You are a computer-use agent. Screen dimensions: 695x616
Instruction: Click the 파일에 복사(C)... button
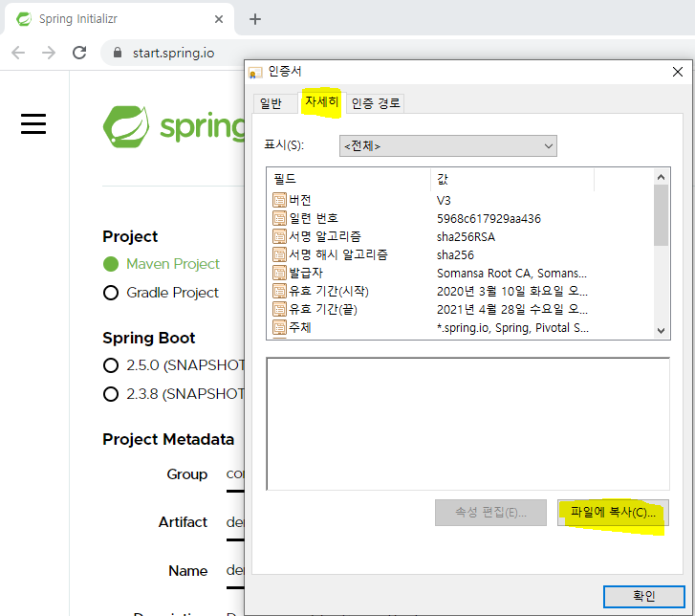click(613, 513)
